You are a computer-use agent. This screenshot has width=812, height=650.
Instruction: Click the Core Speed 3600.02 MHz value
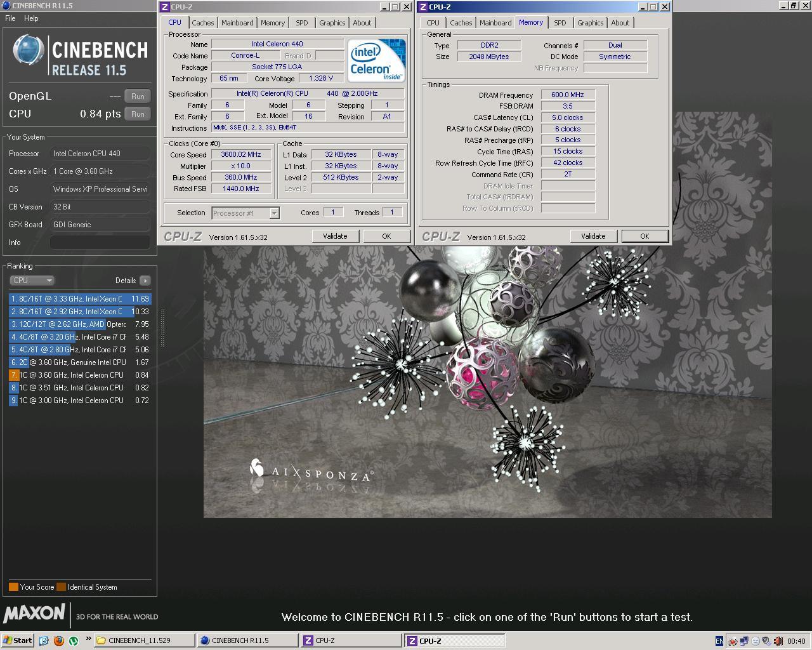tap(241, 154)
